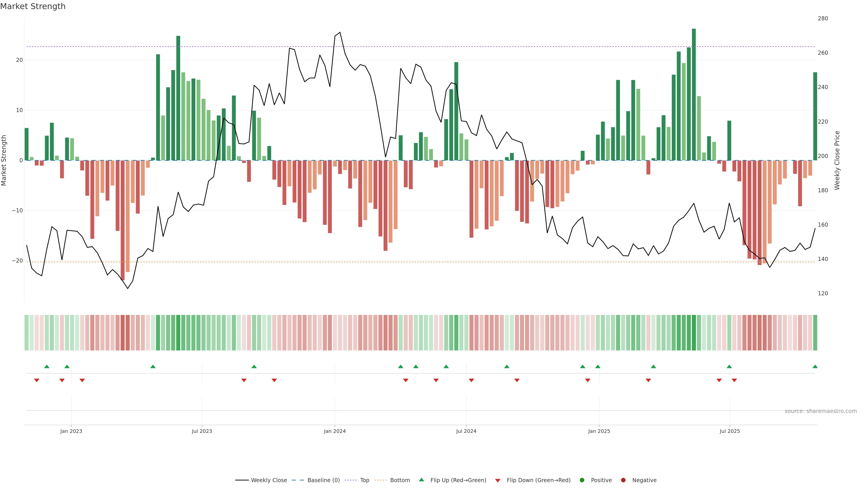Click the Flip Up green triangle legend icon
The width and height of the screenshot is (868, 488).
(x=421, y=480)
